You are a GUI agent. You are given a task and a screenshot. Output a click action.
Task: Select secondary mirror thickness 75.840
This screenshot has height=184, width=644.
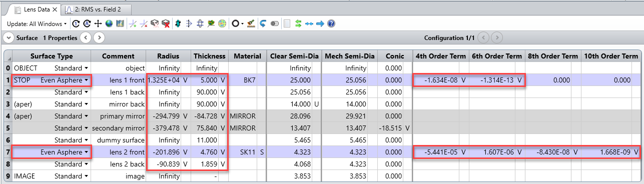[x=205, y=128]
